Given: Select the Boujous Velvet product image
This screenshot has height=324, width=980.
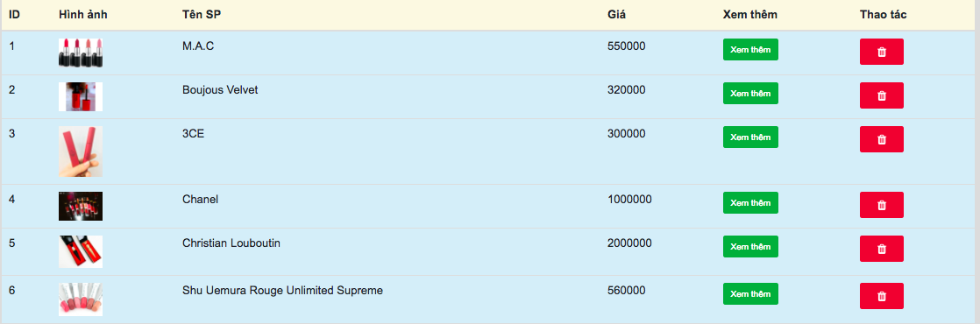Looking at the screenshot, I should [x=81, y=97].
